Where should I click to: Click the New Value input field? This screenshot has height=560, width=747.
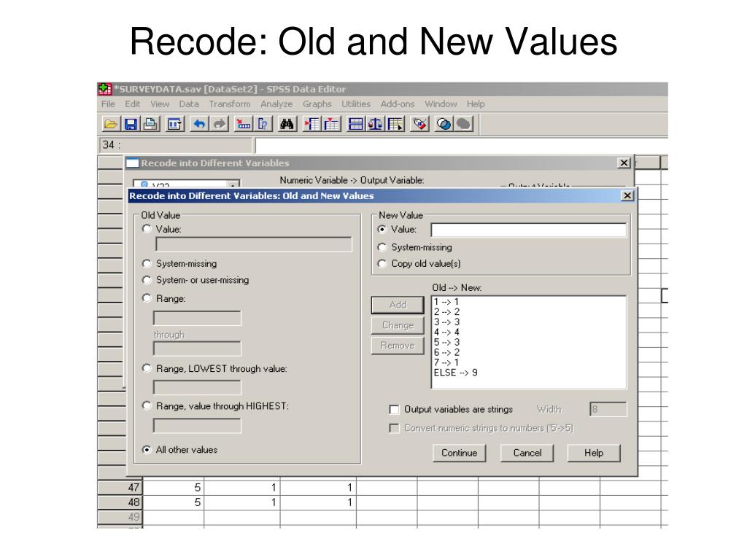[528, 230]
